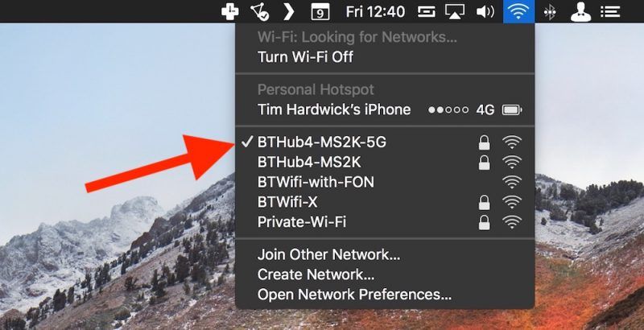Select the BTWifi-X network
The height and width of the screenshot is (330, 644).
(385, 202)
